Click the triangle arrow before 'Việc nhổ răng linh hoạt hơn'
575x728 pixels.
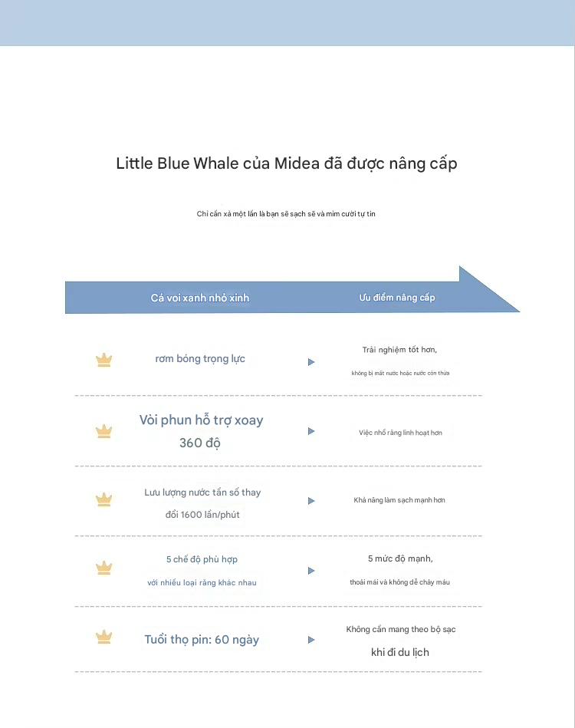[311, 431]
